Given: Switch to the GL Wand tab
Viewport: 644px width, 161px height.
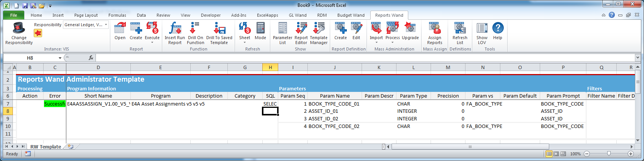Looking at the screenshot, I should click(298, 15).
